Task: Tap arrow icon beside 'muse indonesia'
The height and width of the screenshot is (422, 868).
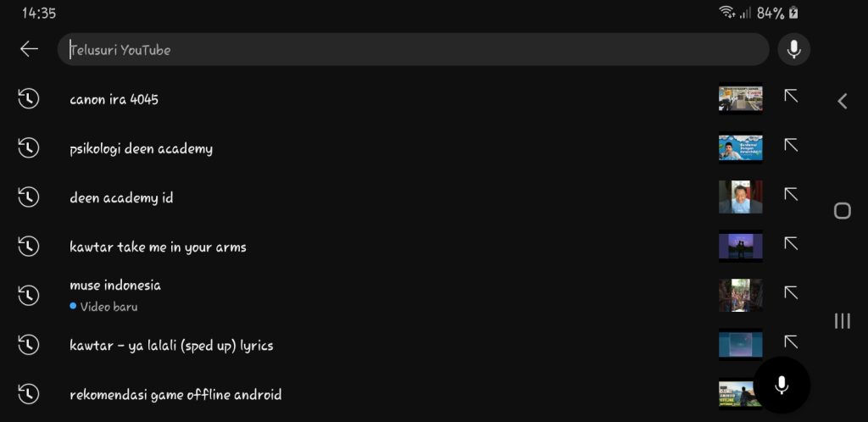Action: pos(791,293)
